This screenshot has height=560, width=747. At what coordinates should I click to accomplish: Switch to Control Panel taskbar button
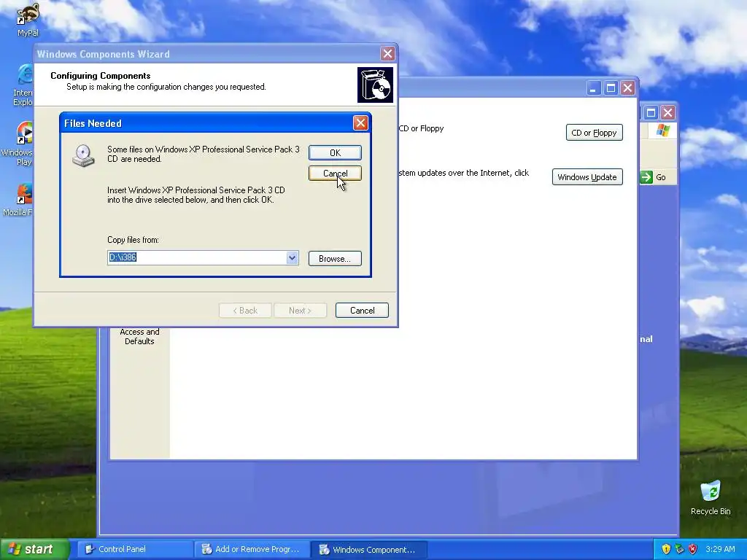(135, 550)
